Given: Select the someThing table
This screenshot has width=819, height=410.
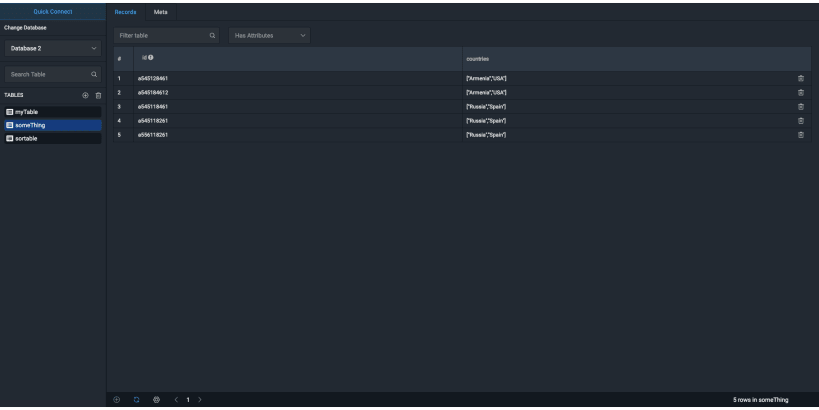Looking at the screenshot, I should [53, 125].
